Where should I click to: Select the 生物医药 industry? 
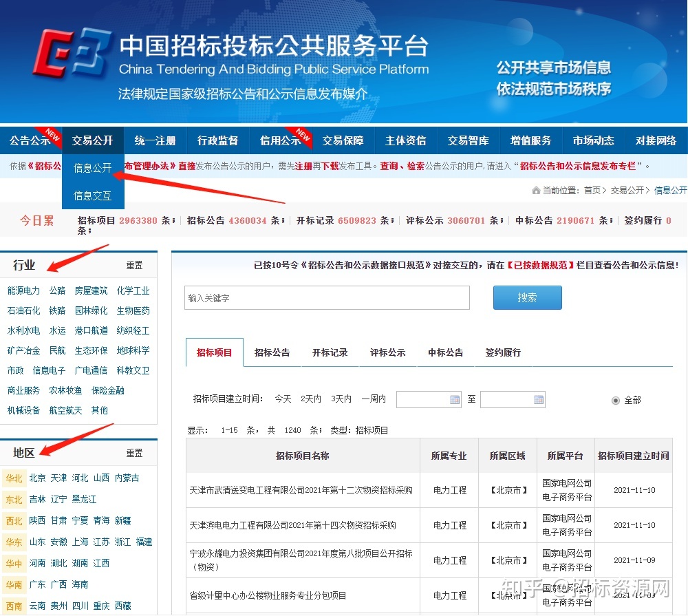click(x=133, y=310)
